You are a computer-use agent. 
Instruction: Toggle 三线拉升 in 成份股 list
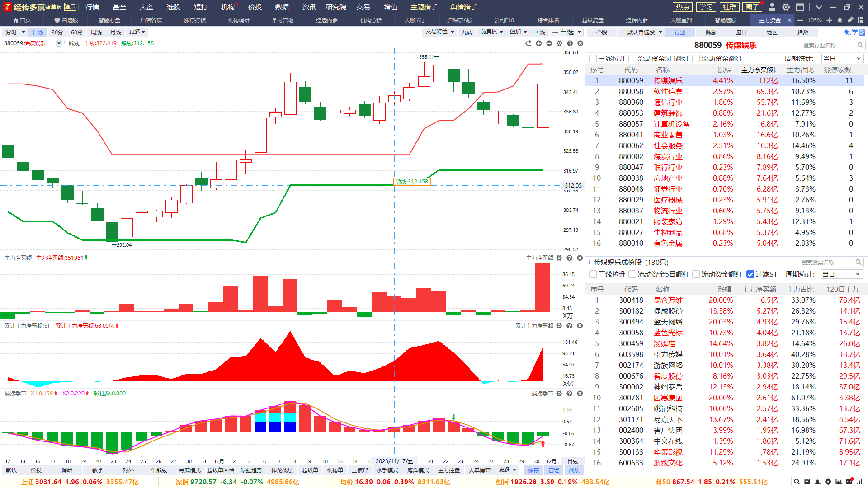[x=593, y=274]
